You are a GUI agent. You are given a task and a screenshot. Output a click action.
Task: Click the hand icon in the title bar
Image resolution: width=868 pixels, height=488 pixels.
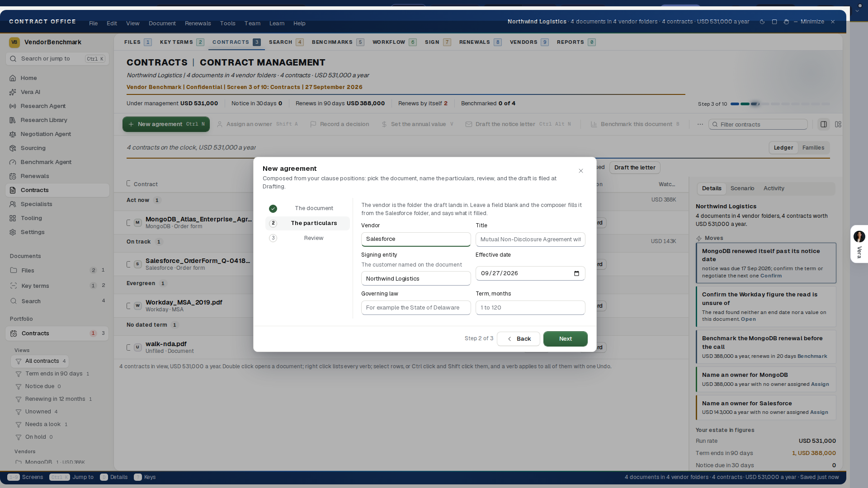(x=786, y=22)
